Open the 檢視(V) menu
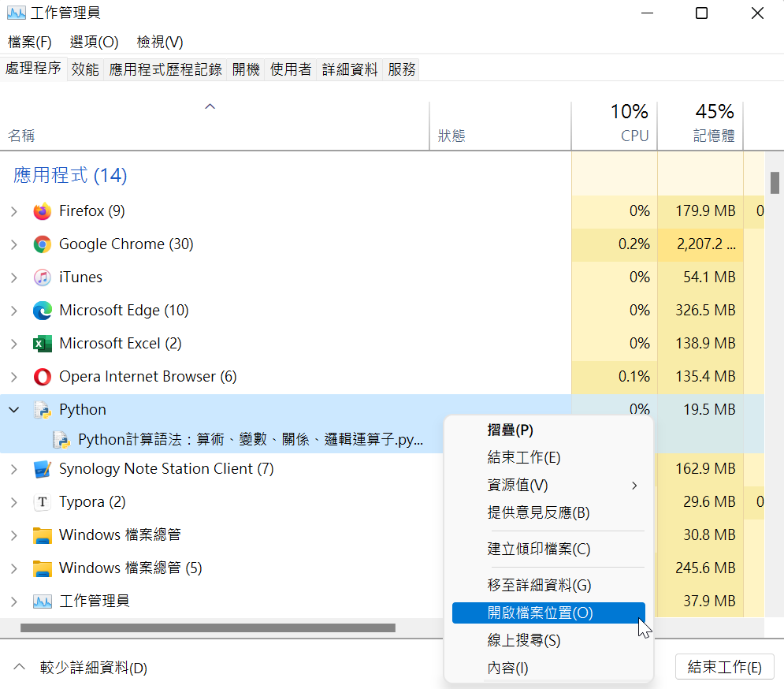Image resolution: width=784 pixels, height=689 pixels. (x=160, y=42)
